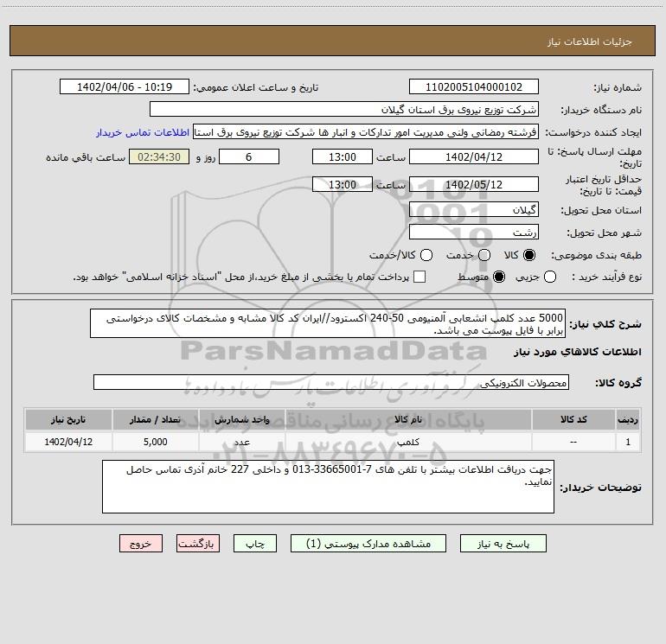Image resolution: width=666 pixels, height=644 pixels.
Task: Click the remaining time field 02:34:30
Action: (159, 156)
